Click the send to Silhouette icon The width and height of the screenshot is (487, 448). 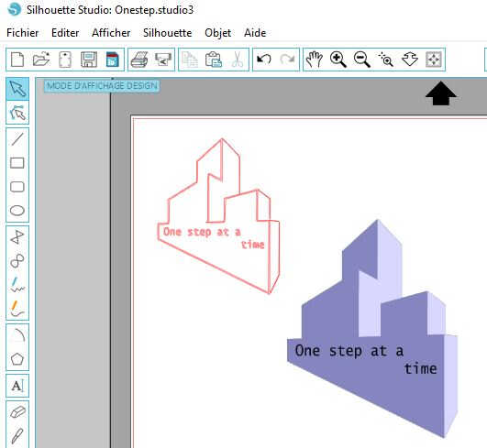point(163,60)
